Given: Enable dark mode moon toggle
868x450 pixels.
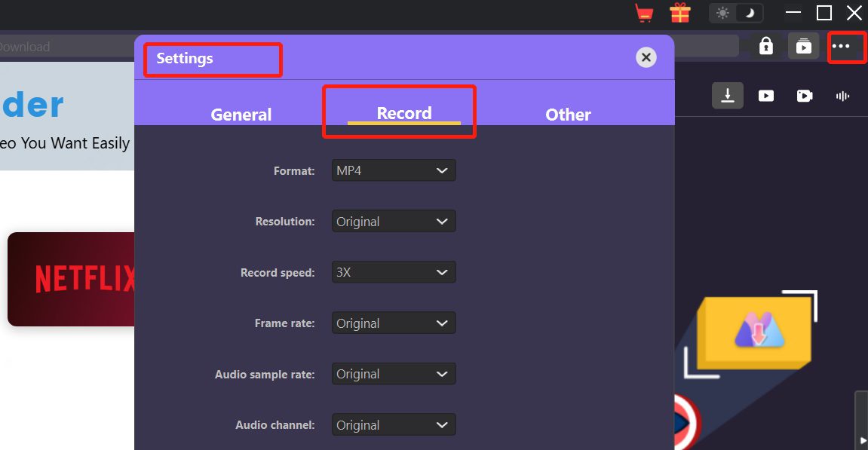Looking at the screenshot, I should tap(750, 13).
